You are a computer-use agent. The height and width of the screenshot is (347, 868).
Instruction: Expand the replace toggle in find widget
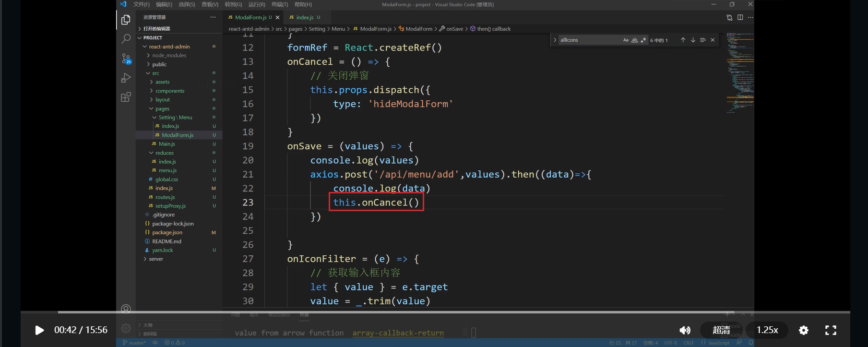(555, 40)
